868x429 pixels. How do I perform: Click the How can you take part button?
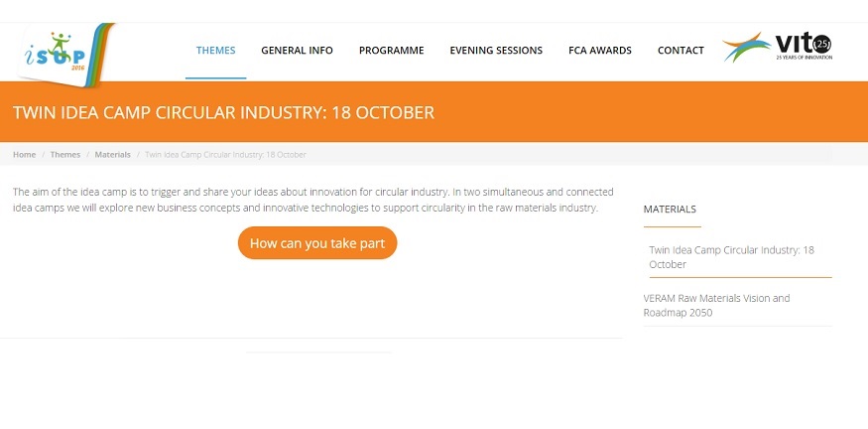click(x=317, y=242)
